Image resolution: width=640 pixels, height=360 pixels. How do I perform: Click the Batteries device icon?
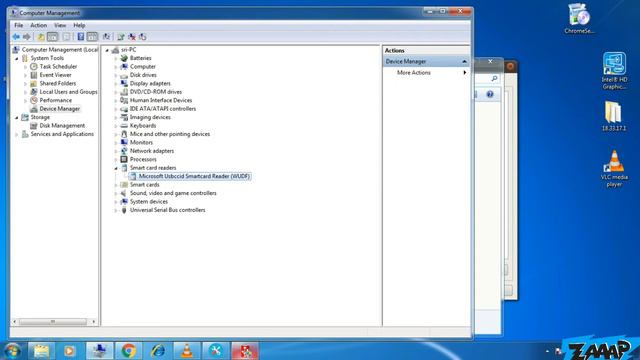tap(124, 58)
